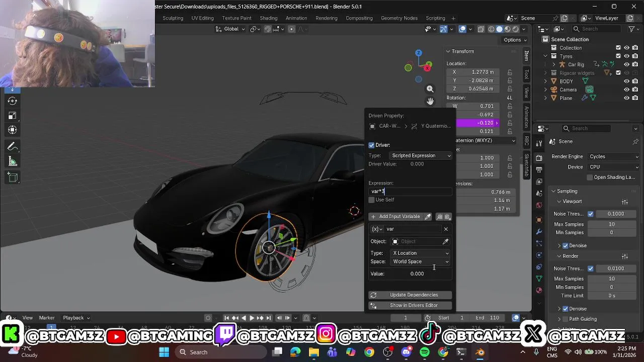Open the timeline Playback menu
Viewport: 644px width, 362px height.
pyautogui.click(x=76, y=318)
